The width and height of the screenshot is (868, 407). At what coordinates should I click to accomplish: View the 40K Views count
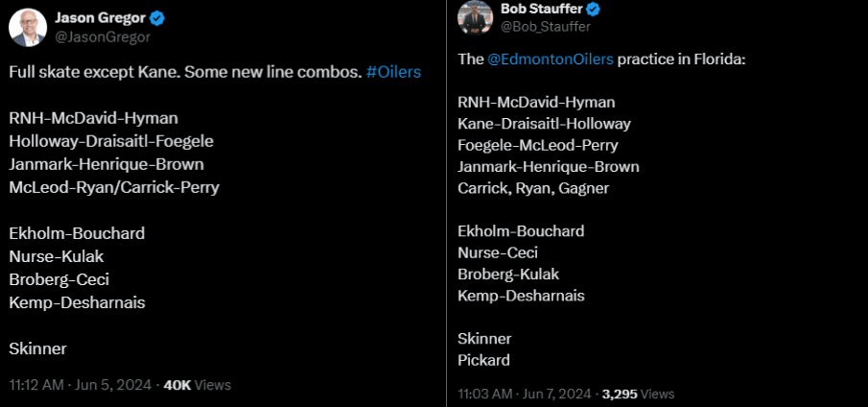[x=198, y=385]
